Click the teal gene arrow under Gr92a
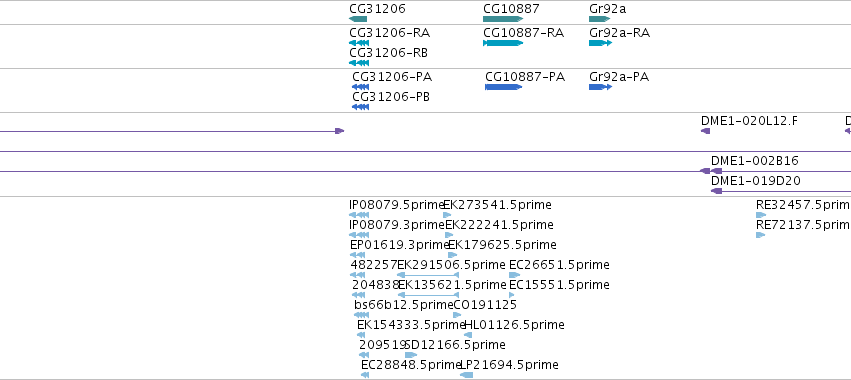 (600, 19)
